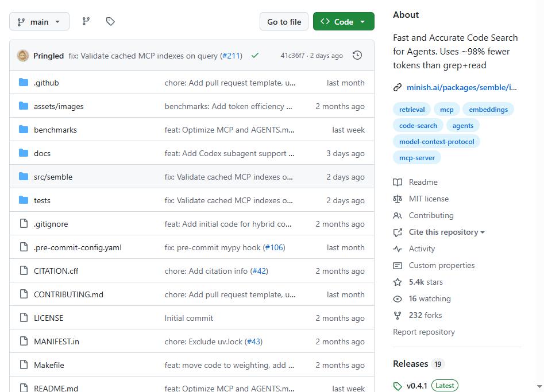Expand the green Code dropdown button
Screen dimensions: 544x392
[344, 21]
